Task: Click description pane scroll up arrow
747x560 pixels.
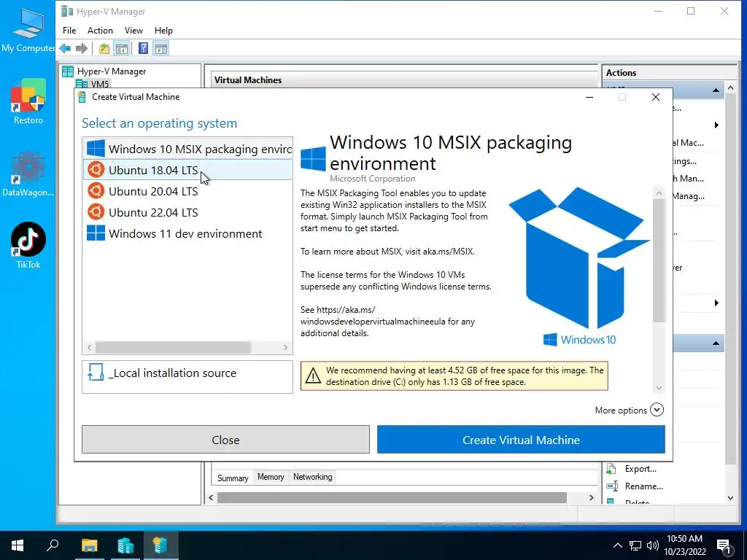Action: tap(659, 193)
